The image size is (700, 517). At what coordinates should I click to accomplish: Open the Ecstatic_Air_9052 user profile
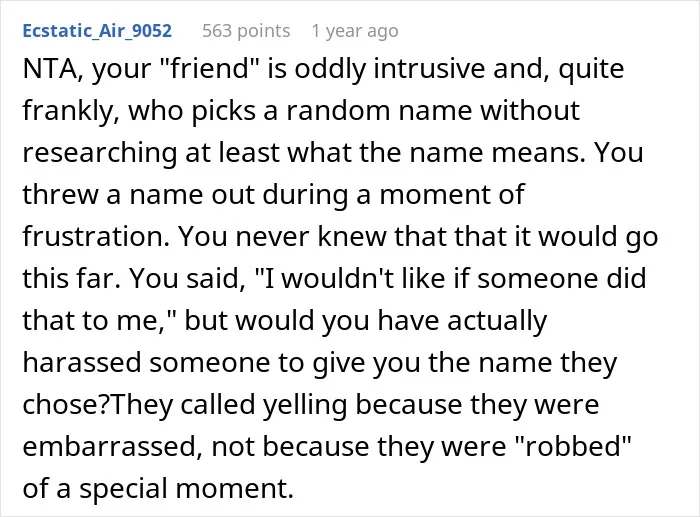click(x=97, y=31)
